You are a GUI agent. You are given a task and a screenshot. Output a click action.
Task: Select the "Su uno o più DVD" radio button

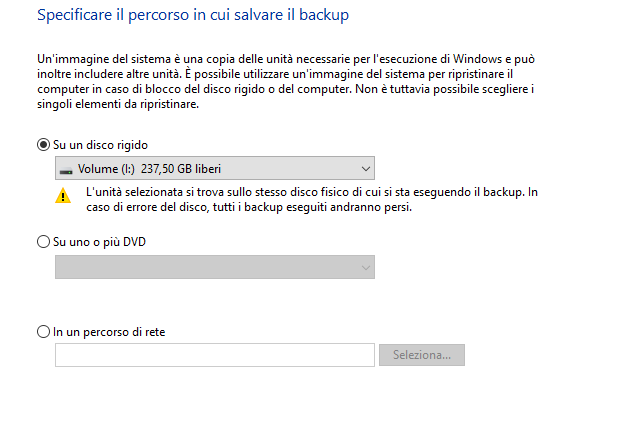[x=43, y=241]
